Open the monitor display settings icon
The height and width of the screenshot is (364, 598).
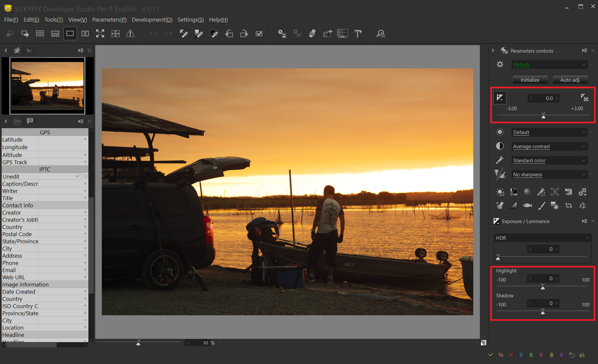click(x=342, y=34)
